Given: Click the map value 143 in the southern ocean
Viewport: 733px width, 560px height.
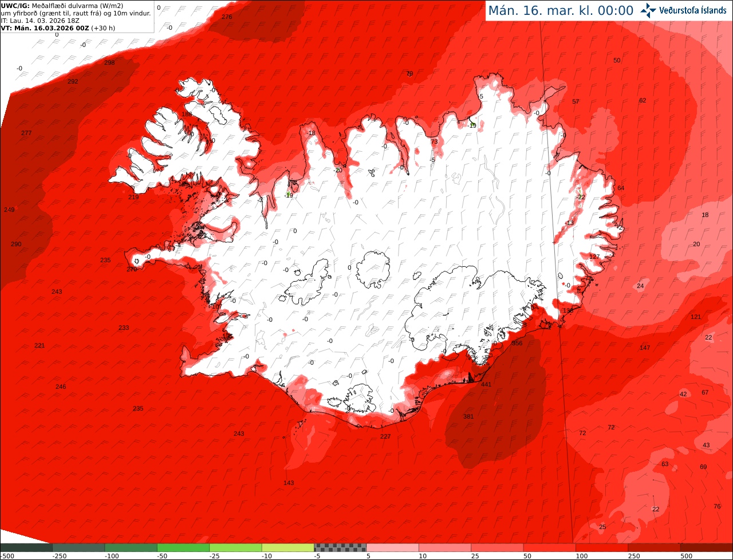Looking at the screenshot, I should (289, 483).
